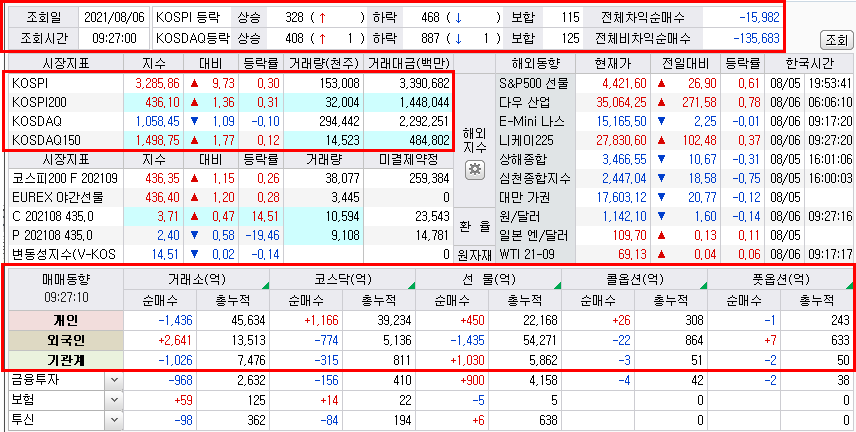The width and height of the screenshot is (856, 432).
Task: Select the 환 율 side tab
Action: [474, 226]
